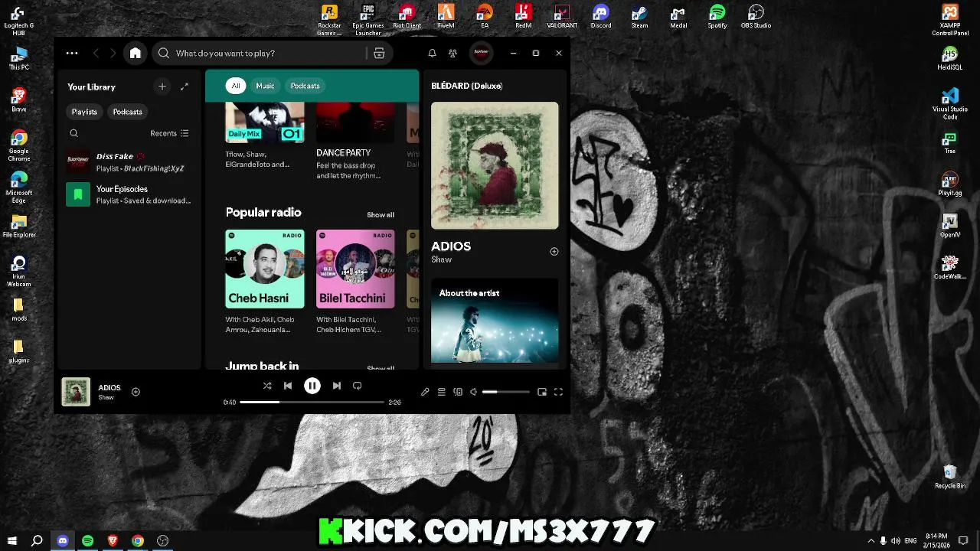Open the Cheb Hasni radio card
This screenshot has width=980, height=551.
[264, 282]
